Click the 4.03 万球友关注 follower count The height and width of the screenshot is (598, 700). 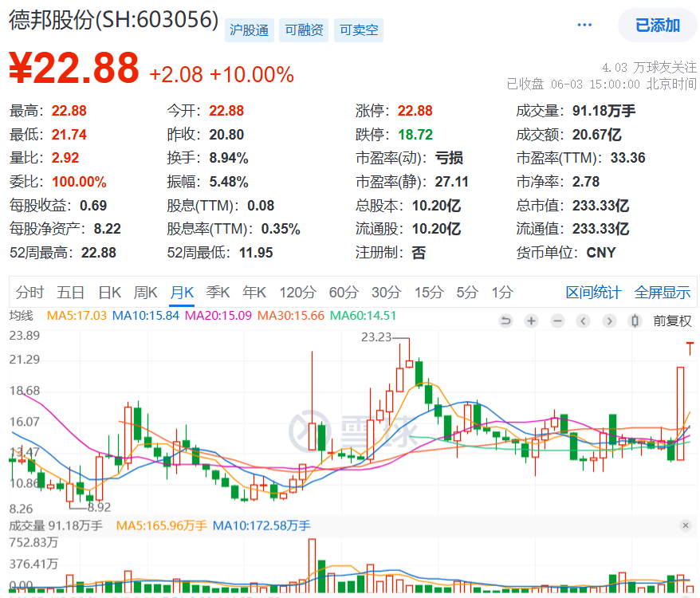[x=649, y=68]
